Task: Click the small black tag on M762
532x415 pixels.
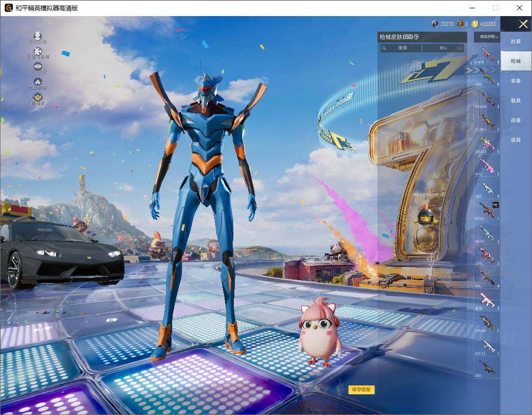Action: coord(495,204)
